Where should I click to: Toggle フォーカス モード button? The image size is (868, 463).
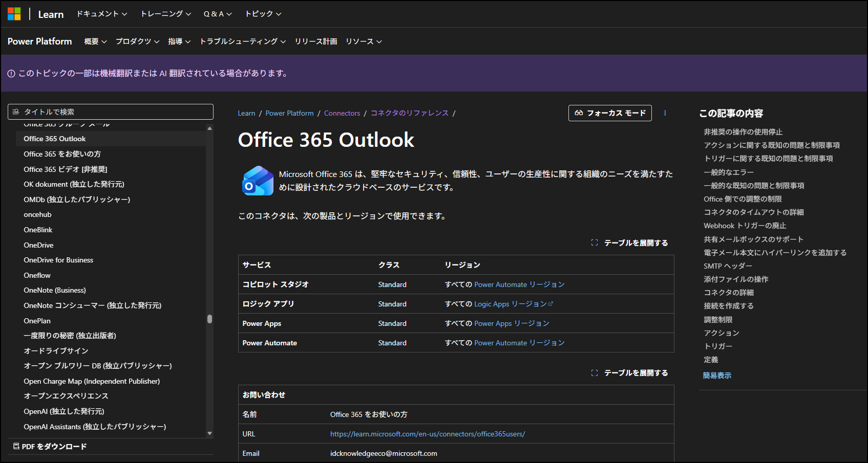tap(609, 113)
